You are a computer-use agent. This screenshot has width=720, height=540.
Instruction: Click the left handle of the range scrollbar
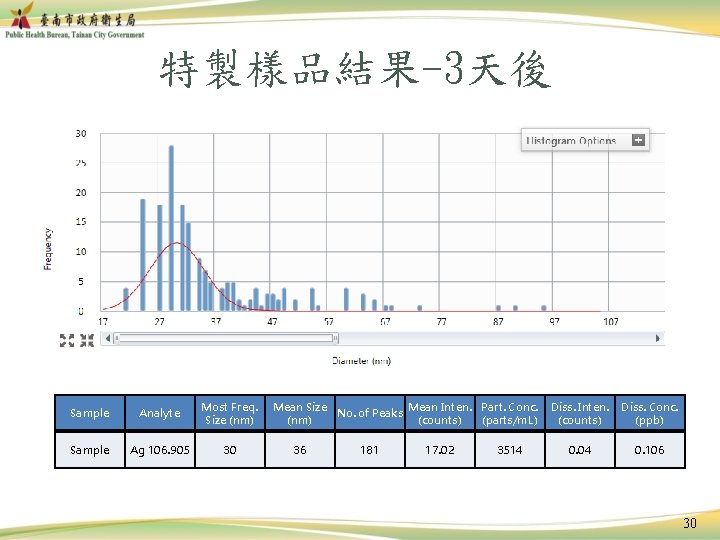[117, 338]
